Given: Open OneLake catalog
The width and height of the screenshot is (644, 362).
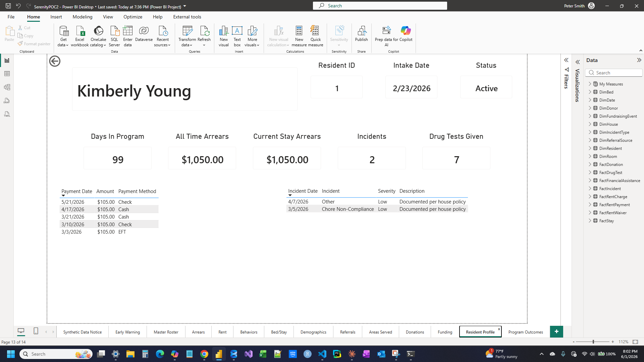Looking at the screenshot, I should [98, 36].
